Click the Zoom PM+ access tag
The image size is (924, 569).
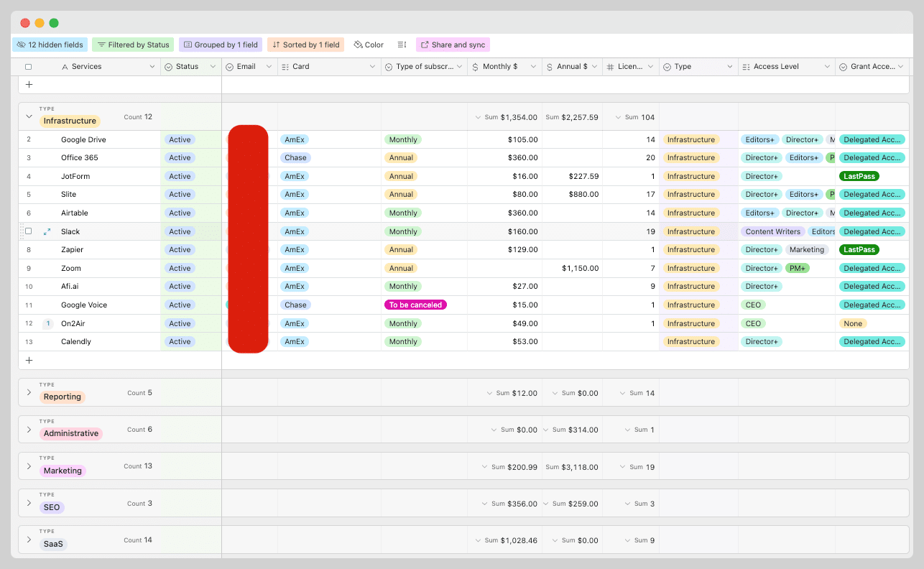click(x=797, y=268)
